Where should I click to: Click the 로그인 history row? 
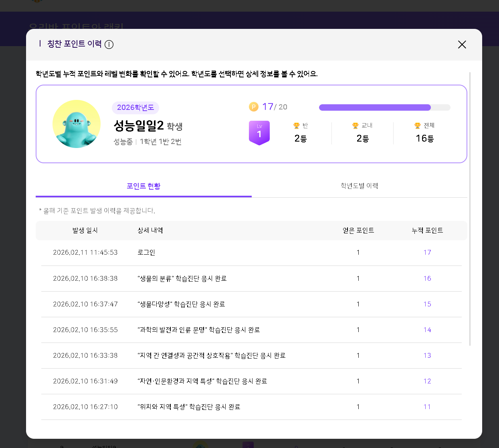[x=146, y=252]
